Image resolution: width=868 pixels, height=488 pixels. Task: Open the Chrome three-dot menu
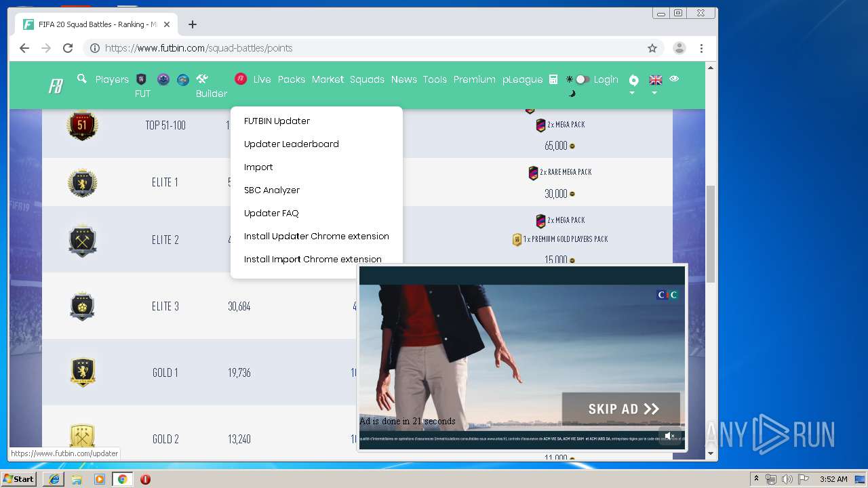[x=701, y=48]
